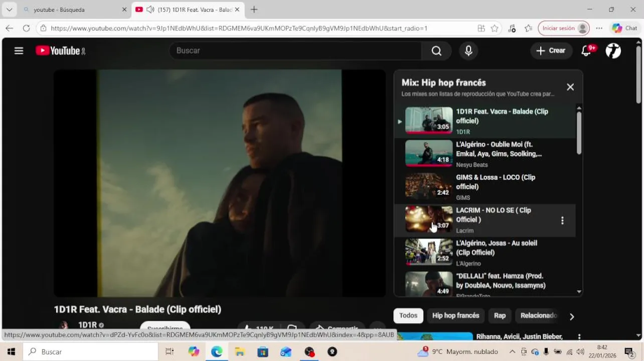Start voice search with the microphone icon
The width and height of the screenshot is (644, 361).
[x=468, y=51]
